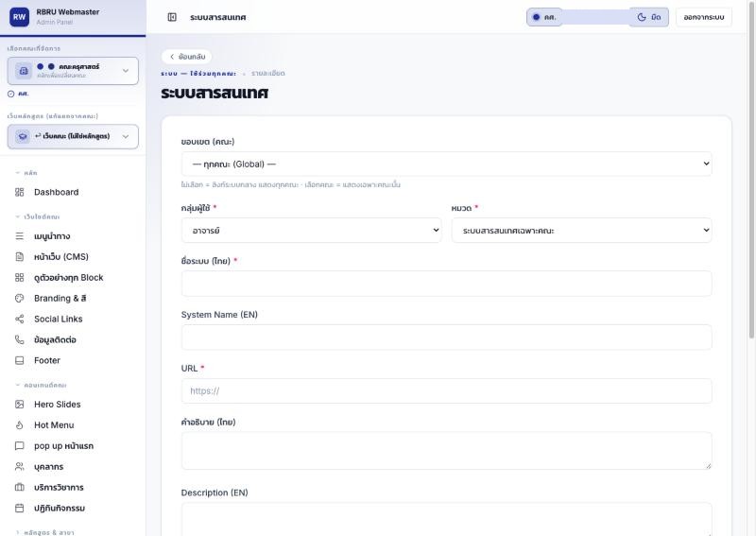
Task: Open Branding & สี palette icon
Action: [19, 298]
